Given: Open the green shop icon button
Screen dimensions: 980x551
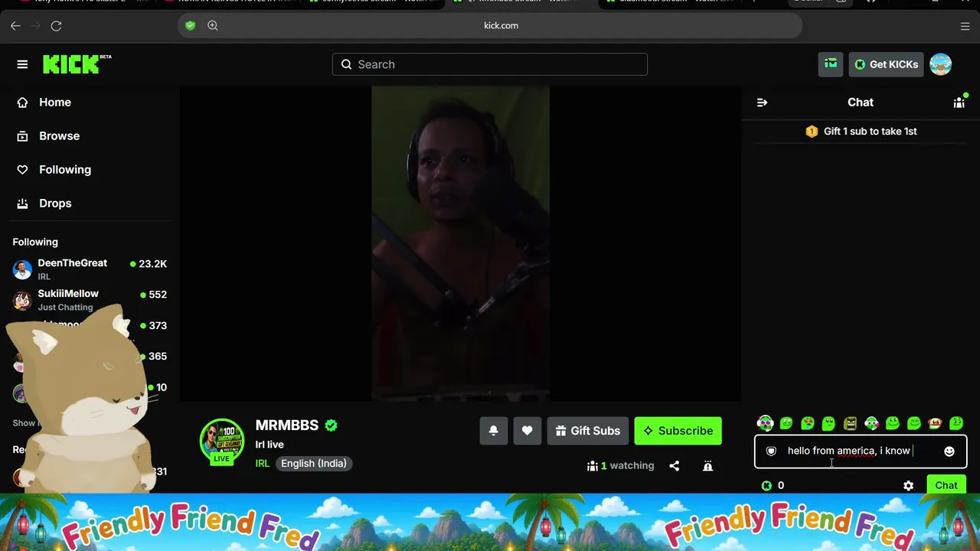Looking at the screenshot, I should tap(831, 64).
